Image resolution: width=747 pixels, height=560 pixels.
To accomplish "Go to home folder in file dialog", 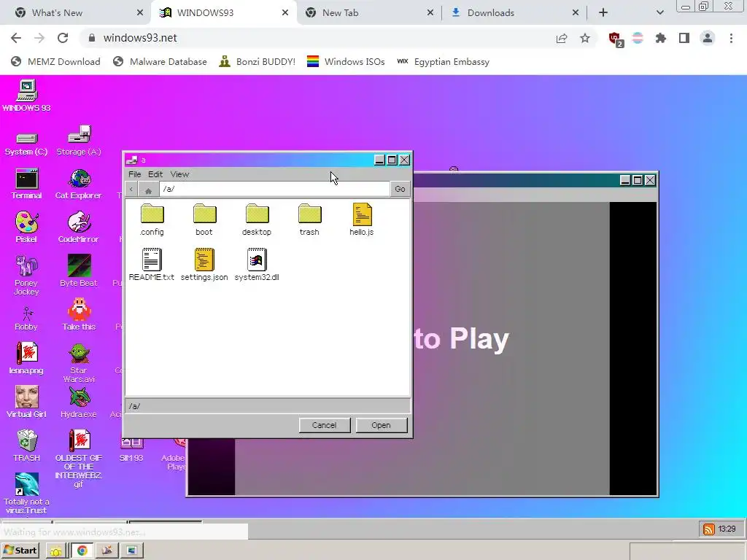I will click(x=148, y=190).
